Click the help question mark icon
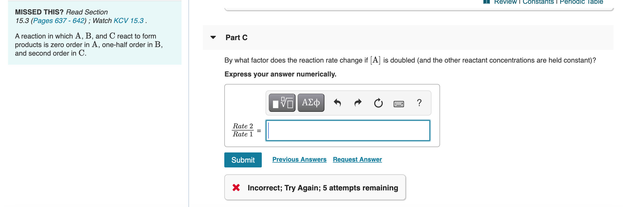 [418, 102]
